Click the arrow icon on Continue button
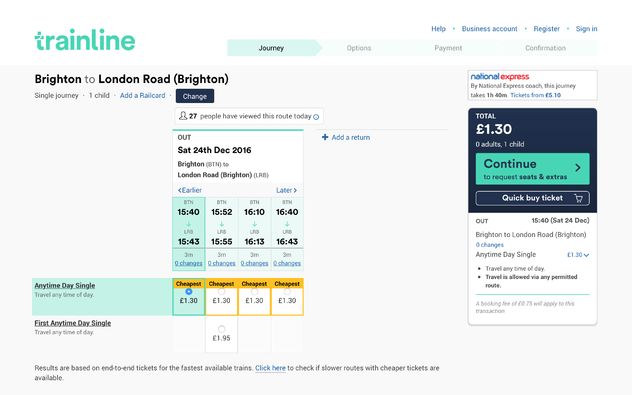Screen dimensions: 632x395 coord(578,168)
